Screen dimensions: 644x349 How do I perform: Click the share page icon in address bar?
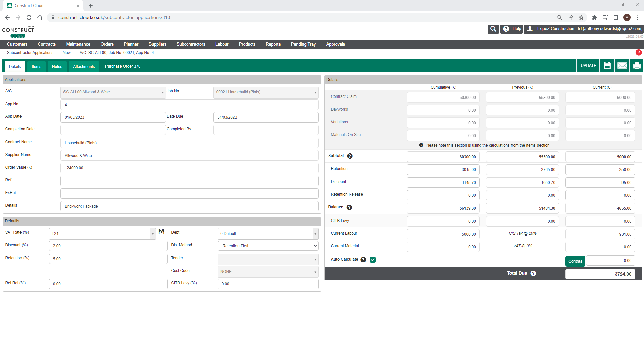[x=570, y=17]
